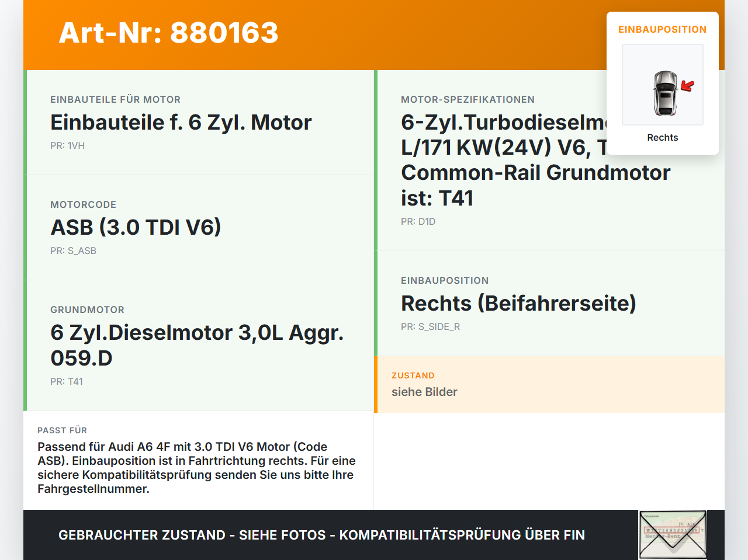Click the 'GEBRAUCHTER ZUSTAND' footer banner text
The image size is (748, 560).
pos(322,535)
